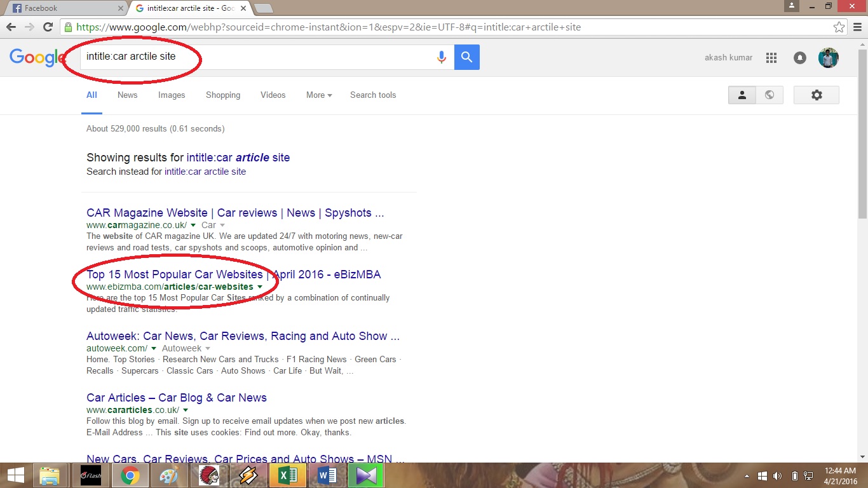The height and width of the screenshot is (488, 868).
Task: Open Word from the taskbar
Action: pos(327,475)
